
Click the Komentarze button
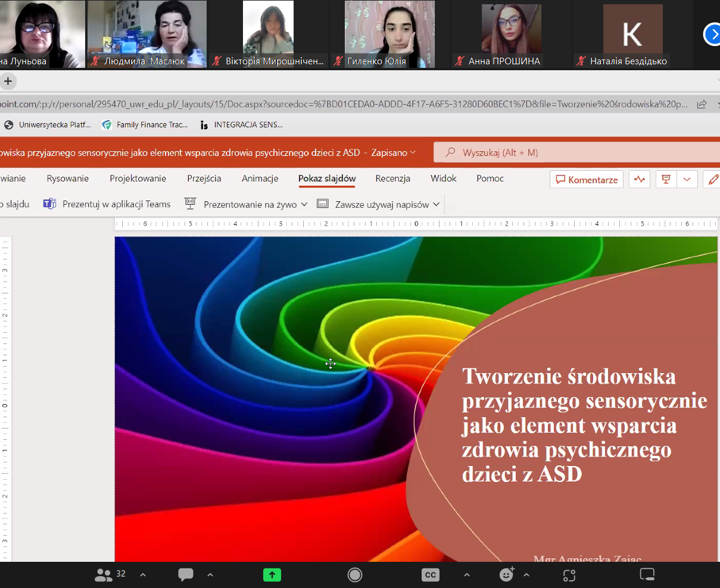586,179
